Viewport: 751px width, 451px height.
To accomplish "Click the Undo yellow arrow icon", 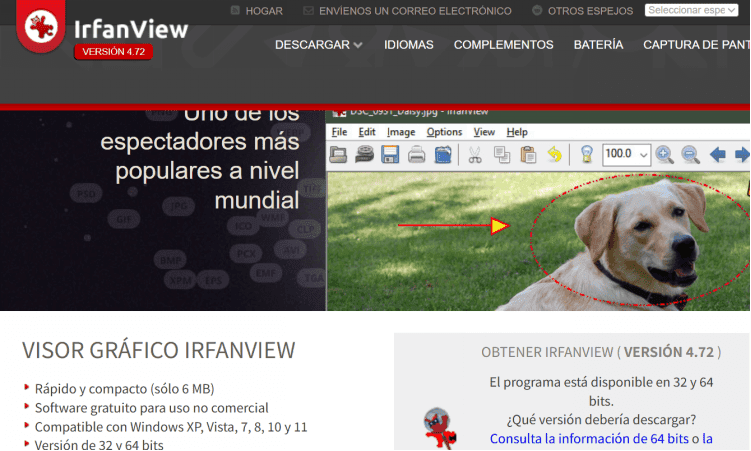I will point(554,155).
